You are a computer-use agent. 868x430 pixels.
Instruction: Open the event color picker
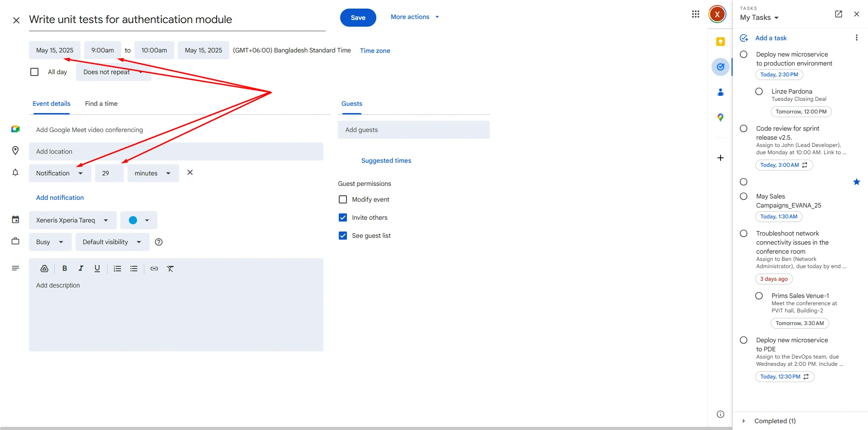coord(138,220)
